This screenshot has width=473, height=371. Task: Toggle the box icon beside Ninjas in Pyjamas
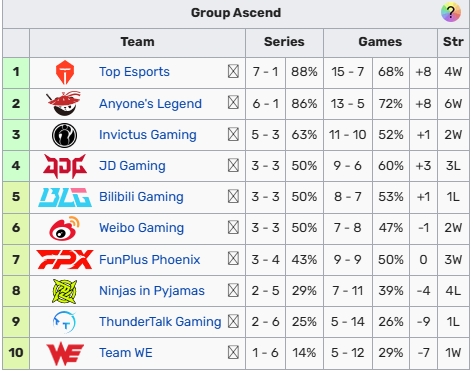point(233,290)
